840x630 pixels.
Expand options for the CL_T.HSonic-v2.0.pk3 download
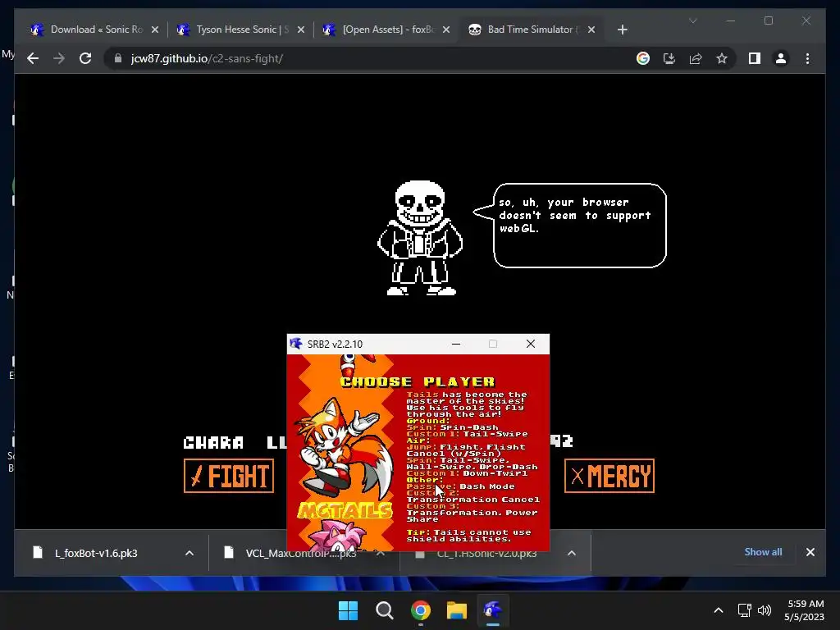[x=572, y=553]
